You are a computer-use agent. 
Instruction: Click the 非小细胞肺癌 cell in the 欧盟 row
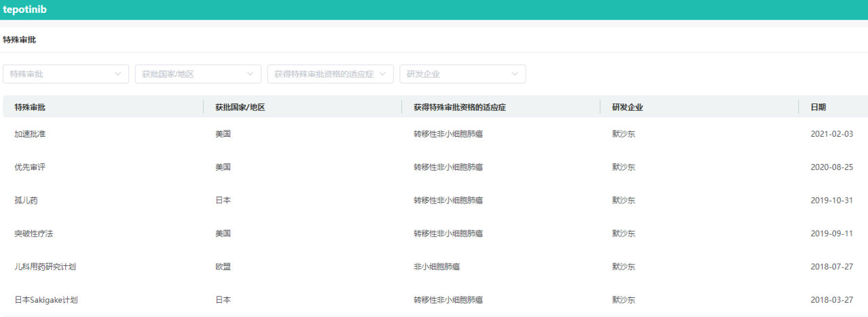point(437,267)
